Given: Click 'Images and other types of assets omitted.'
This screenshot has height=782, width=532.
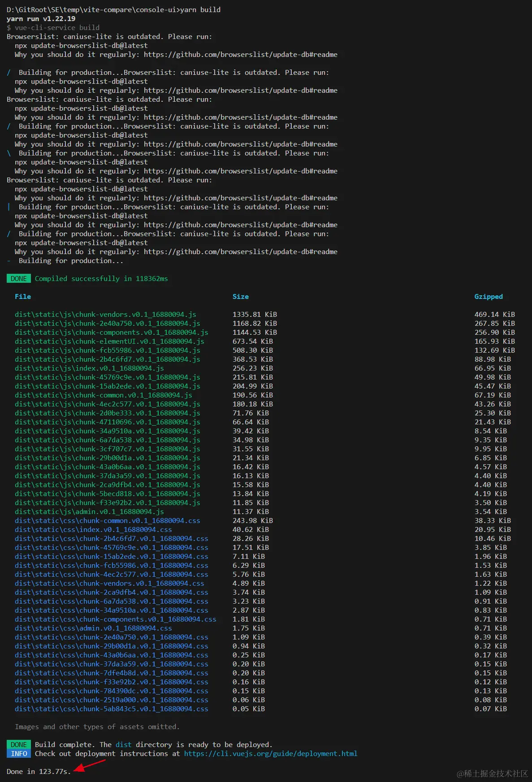Looking at the screenshot, I should point(97,727).
